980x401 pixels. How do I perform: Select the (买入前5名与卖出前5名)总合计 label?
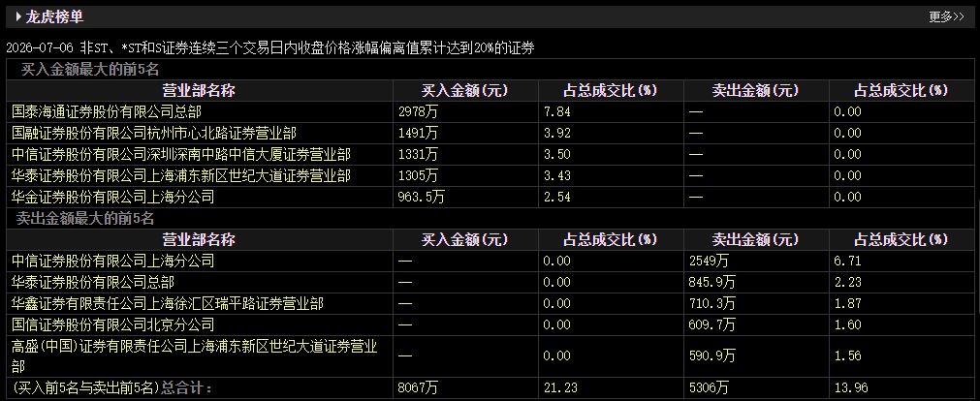click(x=113, y=387)
